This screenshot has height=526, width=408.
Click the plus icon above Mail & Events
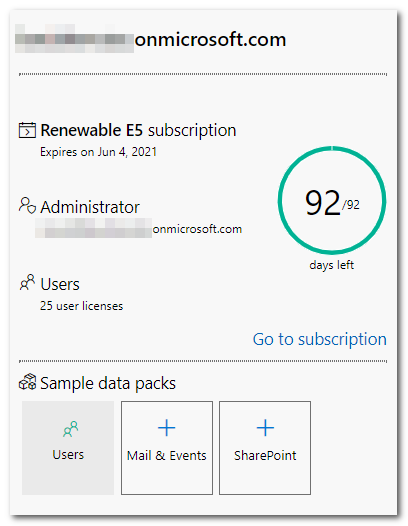(167, 428)
